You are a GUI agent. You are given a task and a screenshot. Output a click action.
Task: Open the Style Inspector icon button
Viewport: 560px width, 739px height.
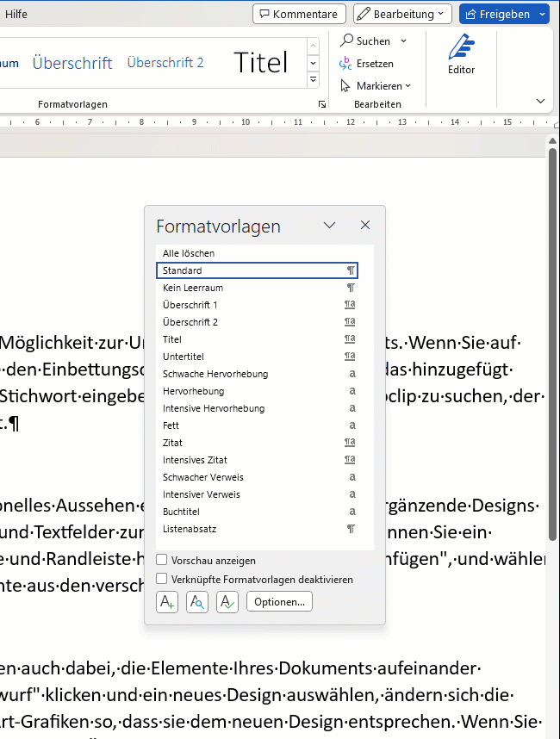point(197,602)
